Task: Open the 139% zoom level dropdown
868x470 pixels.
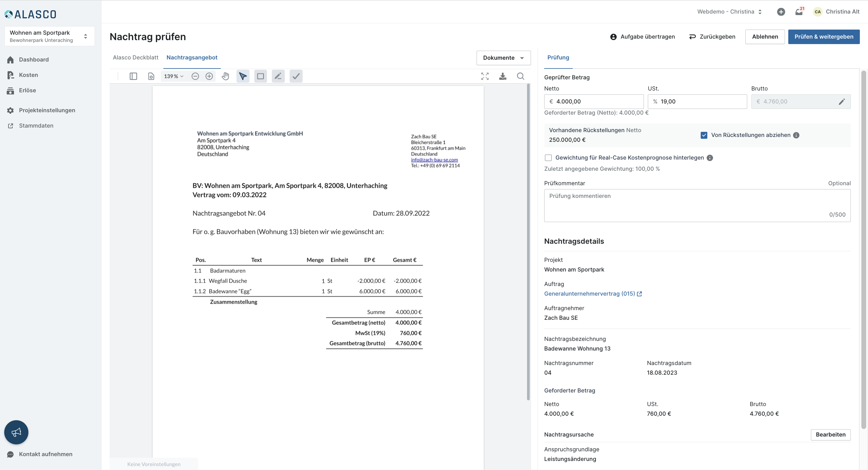Action: (x=174, y=76)
